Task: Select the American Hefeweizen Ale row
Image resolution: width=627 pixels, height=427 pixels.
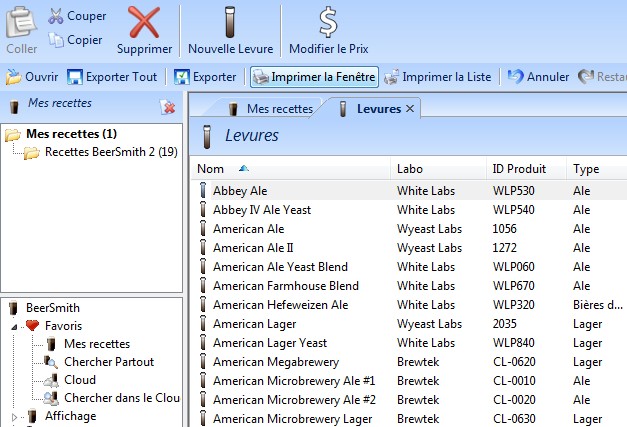Action: click(x=280, y=305)
